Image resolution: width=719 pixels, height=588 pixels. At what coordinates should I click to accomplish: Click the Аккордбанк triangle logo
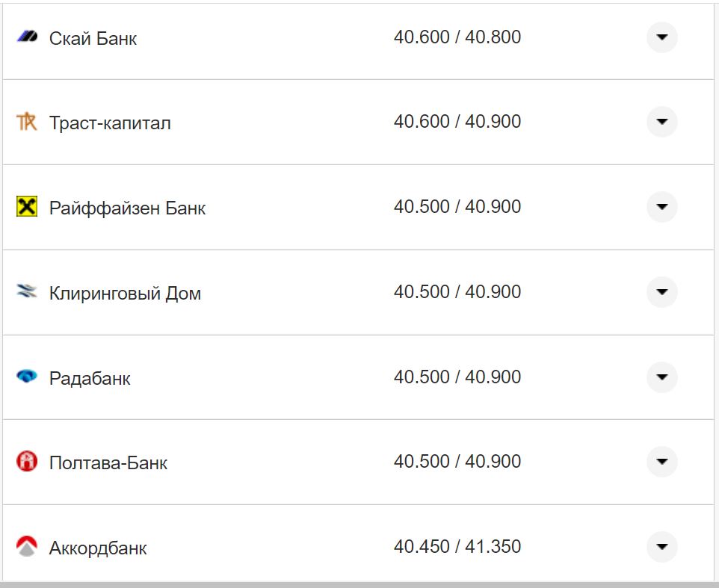[27, 547]
